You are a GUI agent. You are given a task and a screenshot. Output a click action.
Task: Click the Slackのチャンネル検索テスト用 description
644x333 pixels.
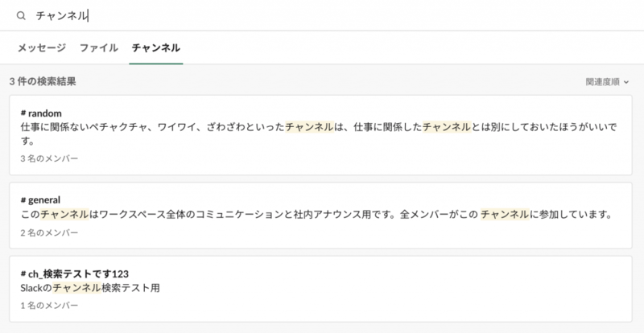tap(90, 288)
